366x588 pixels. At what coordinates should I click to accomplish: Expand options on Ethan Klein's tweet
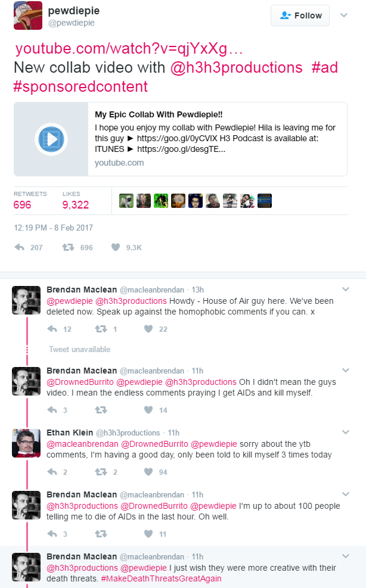tap(345, 433)
